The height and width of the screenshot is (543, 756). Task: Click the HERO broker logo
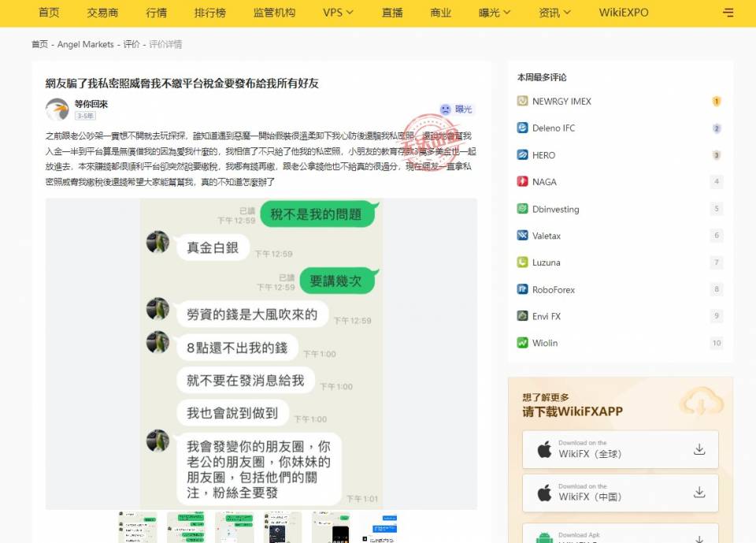point(523,155)
